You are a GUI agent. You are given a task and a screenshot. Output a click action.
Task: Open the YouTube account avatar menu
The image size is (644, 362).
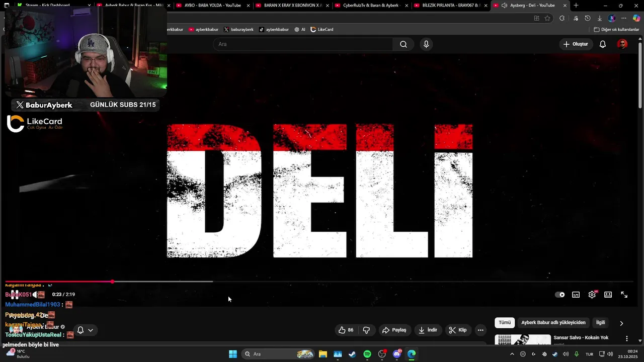tap(622, 44)
